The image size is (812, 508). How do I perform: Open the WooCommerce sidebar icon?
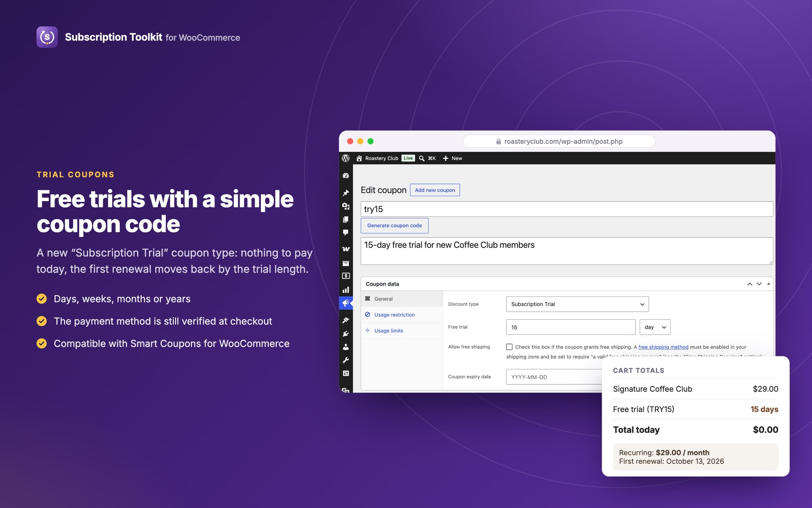click(345, 249)
